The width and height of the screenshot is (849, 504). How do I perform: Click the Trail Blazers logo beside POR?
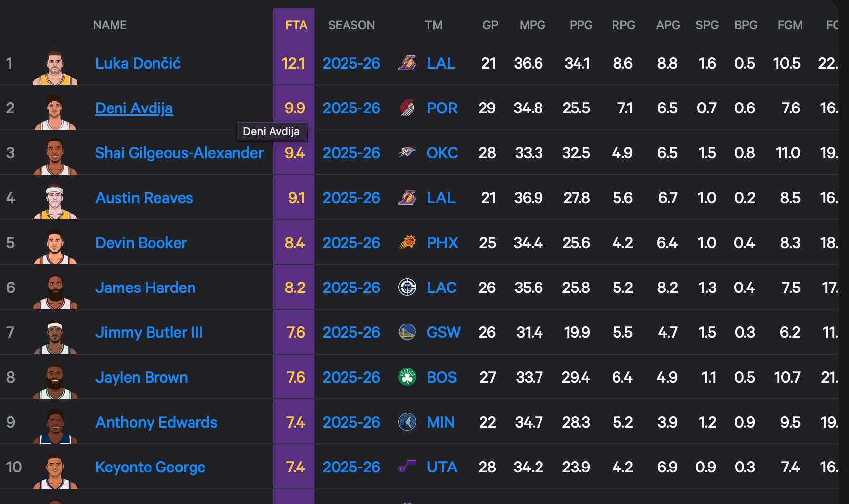coord(407,108)
